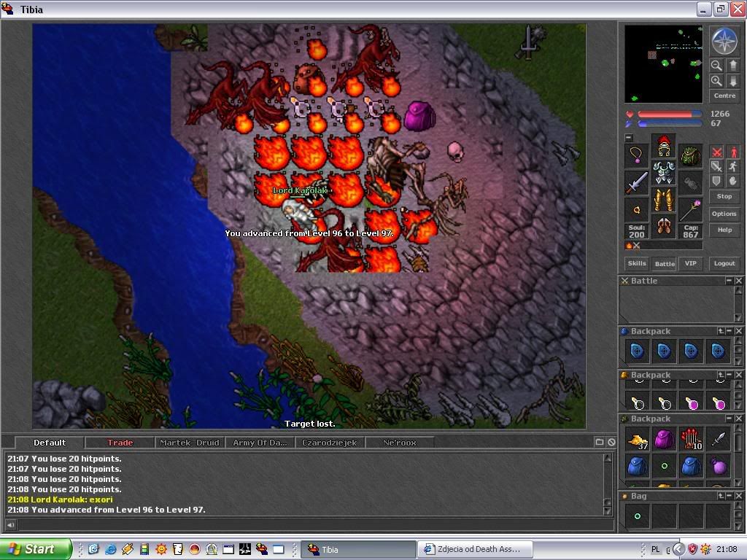747x560 pixels.
Task: Switch to the Trade chat tab
Action: coord(120,443)
